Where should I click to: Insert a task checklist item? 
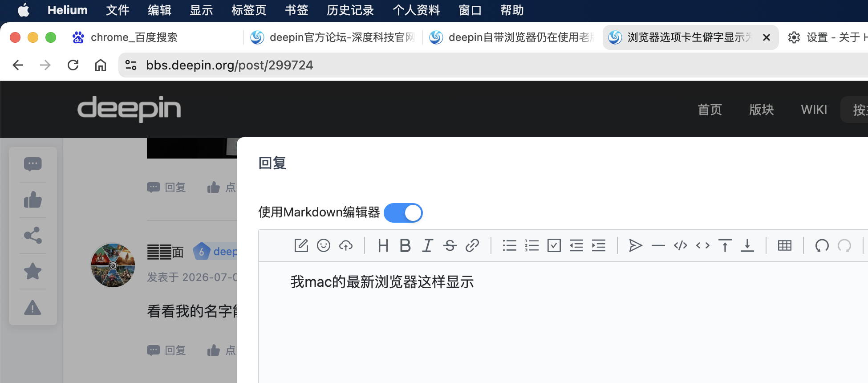pyautogui.click(x=554, y=245)
